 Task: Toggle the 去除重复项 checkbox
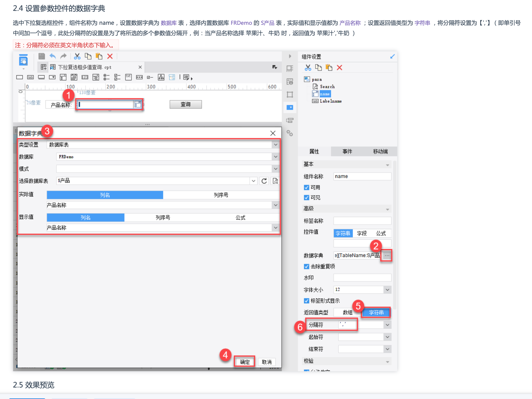click(x=307, y=266)
